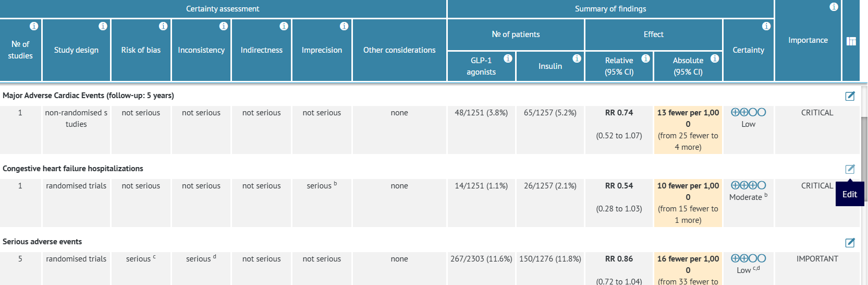This screenshot has width=868, height=285.
Task: Click edit icon for Serious adverse events
Action: pyautogui.click(x=850, y=242)
